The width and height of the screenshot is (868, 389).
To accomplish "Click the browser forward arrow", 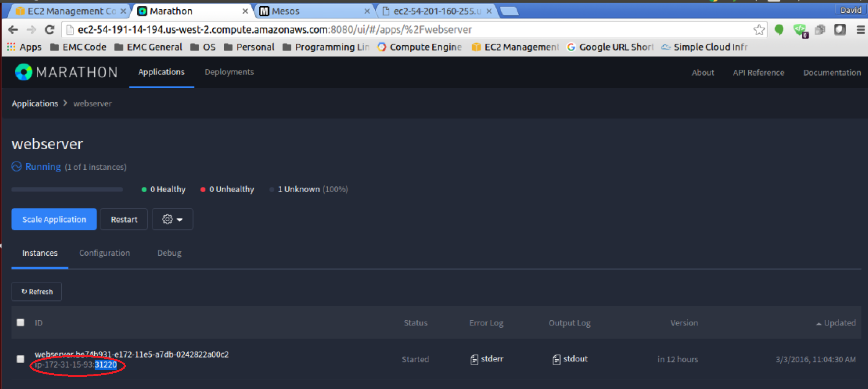I will tap(31, 30).
